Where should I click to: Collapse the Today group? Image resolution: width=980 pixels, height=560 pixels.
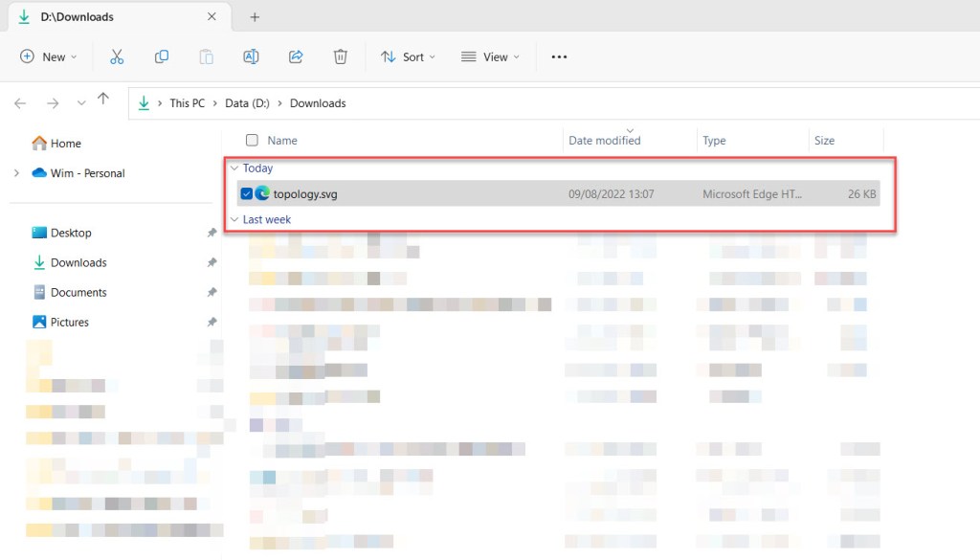234,168
